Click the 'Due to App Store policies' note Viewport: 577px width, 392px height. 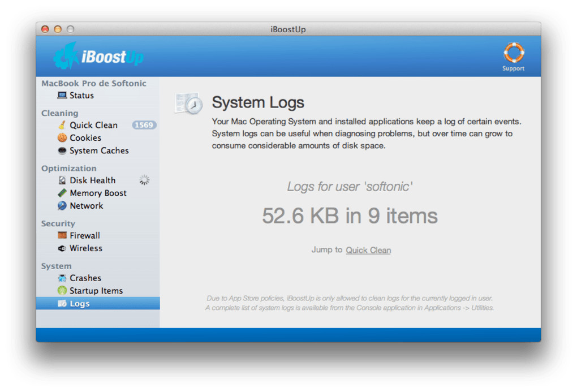(x=350, y=298)
